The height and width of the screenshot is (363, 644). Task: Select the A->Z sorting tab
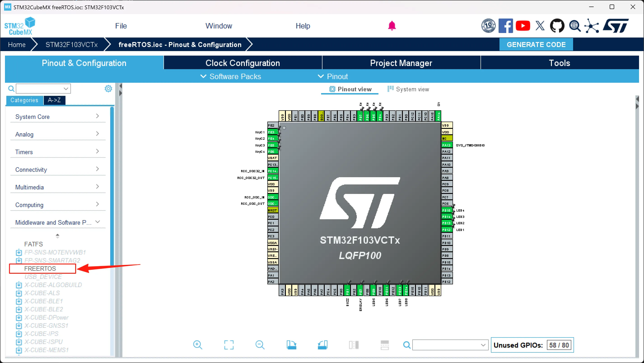coord(54,100)
